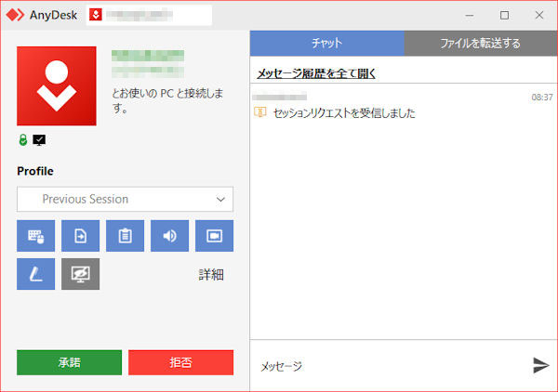Click the 08:37 timestamp
This screenshot has height=392, width=558.
(542, 98)
